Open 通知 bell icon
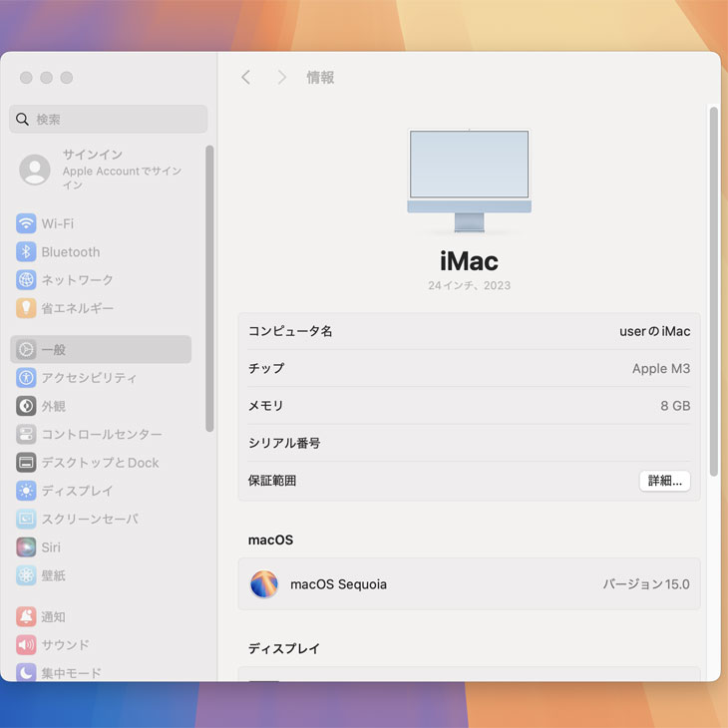 (26, 616)
